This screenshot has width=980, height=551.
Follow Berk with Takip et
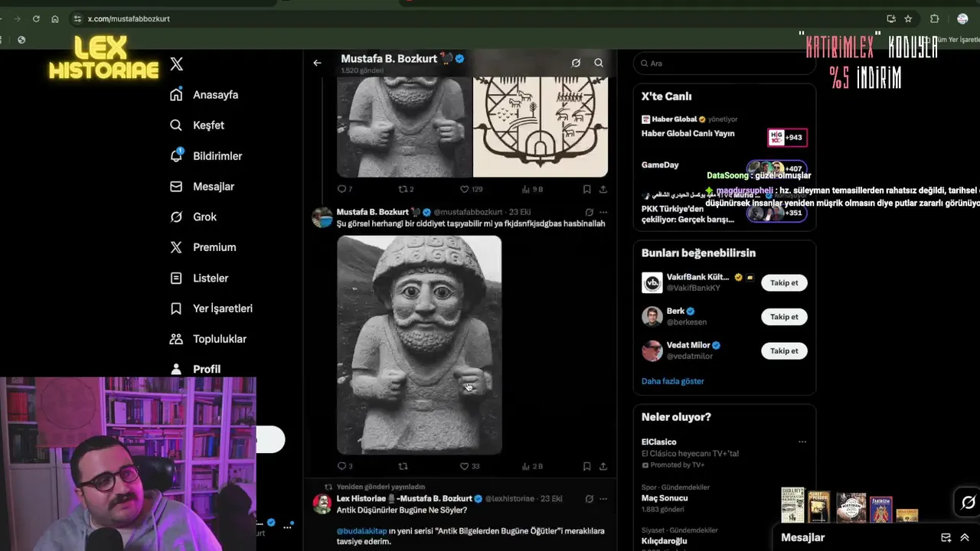[x=784, y=317]
